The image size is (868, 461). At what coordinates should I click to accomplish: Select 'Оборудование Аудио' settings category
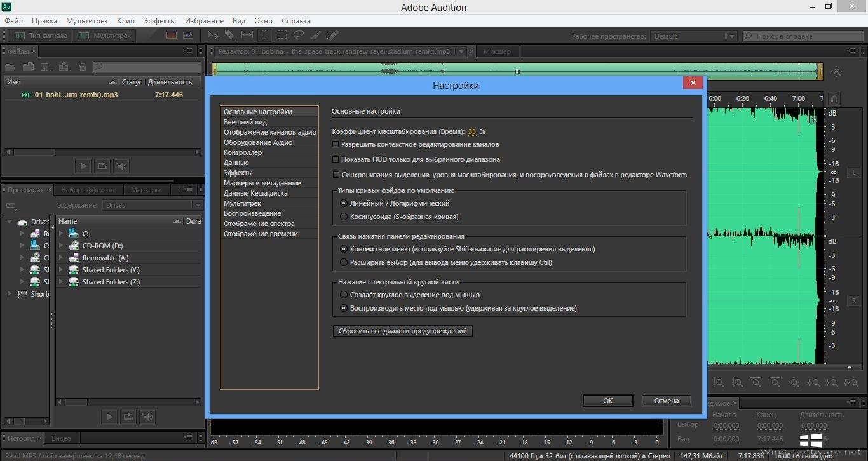click(269, 142)
